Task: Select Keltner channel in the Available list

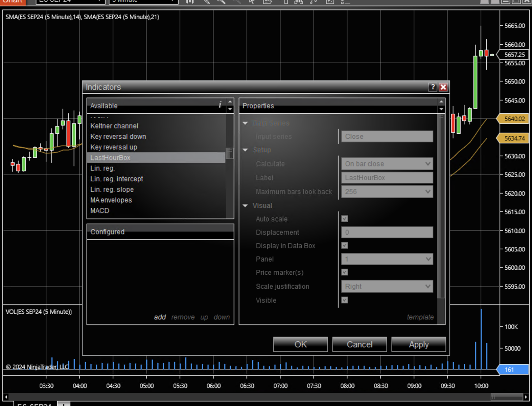Action: pyautogui.click(x=156, y=126)
